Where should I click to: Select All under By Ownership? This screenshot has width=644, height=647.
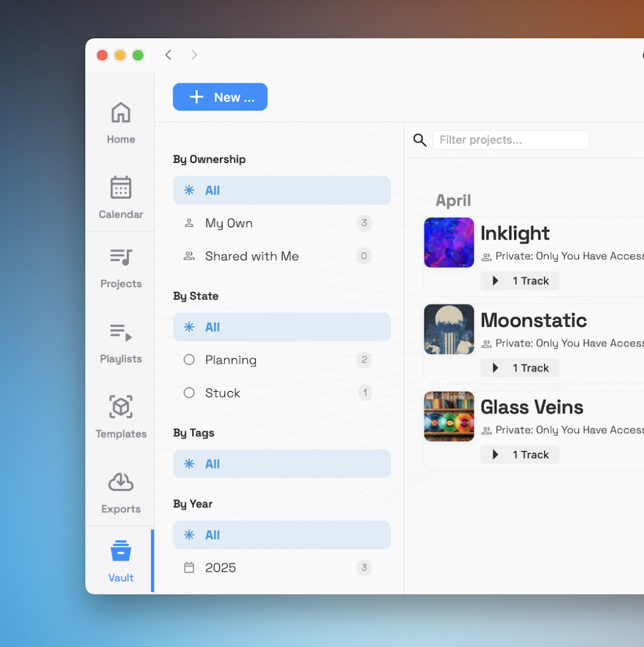pyautogui.click(x=281, y=190)
